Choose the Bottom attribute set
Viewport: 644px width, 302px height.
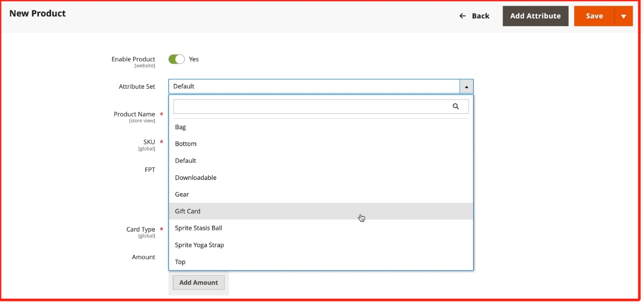[x=186, y=144]
